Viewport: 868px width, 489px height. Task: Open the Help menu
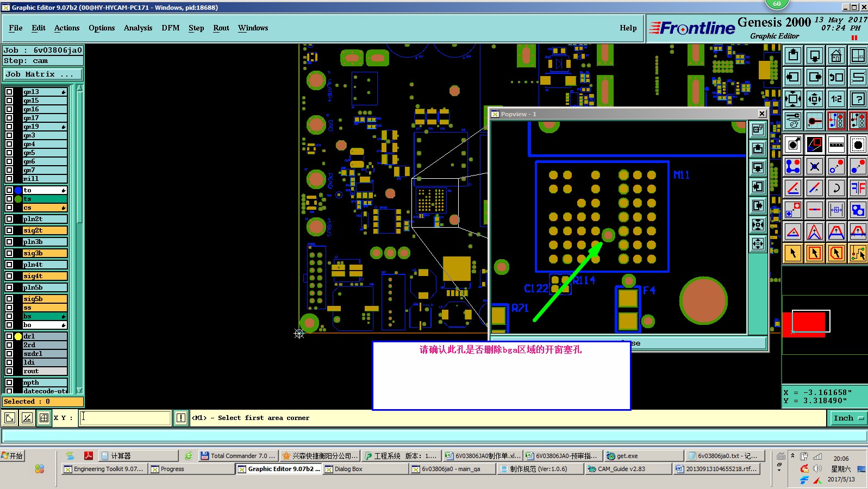(x=628, y=28)
